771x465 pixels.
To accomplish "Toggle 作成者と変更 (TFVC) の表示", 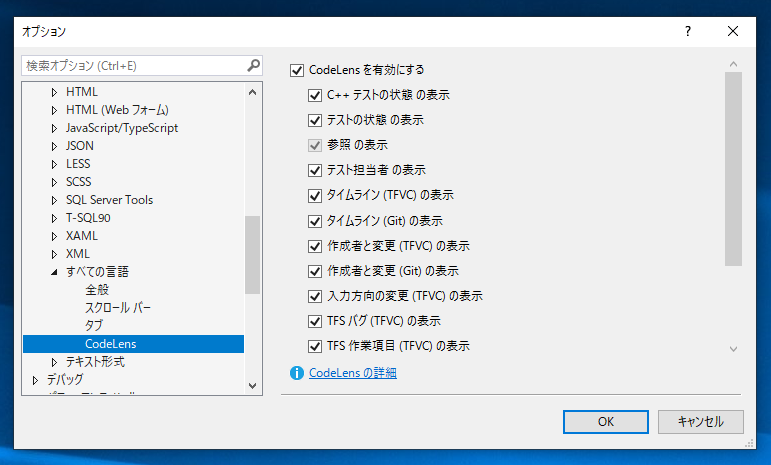I will pos(315,246).
